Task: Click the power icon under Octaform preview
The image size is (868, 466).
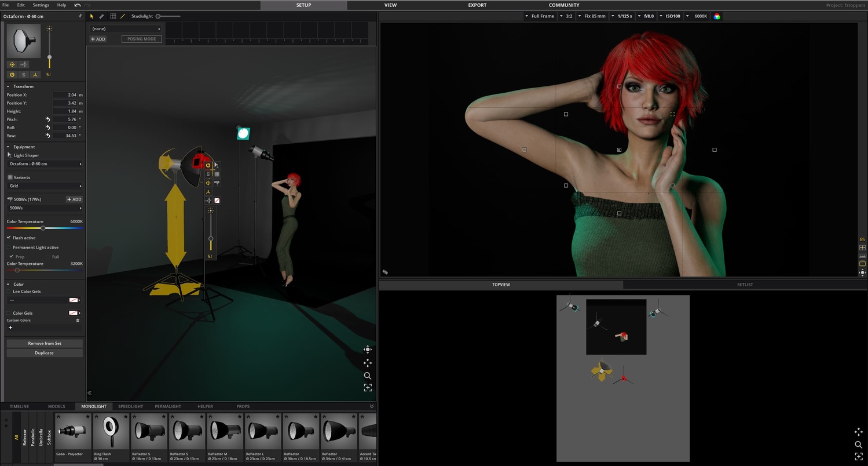Action: pos(12,75)
